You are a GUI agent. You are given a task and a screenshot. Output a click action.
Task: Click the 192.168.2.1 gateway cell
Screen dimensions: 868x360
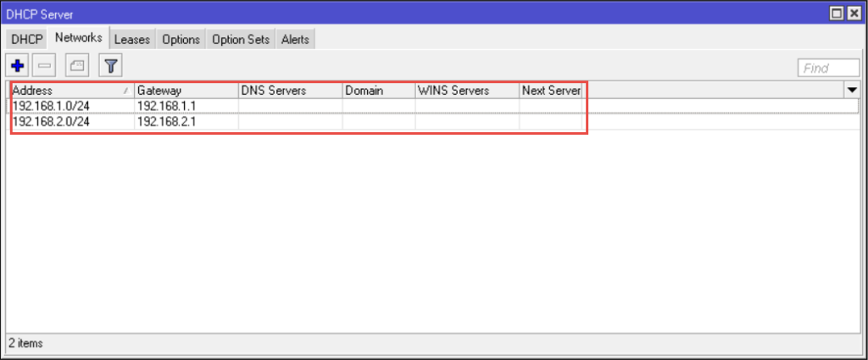point(186,122)
